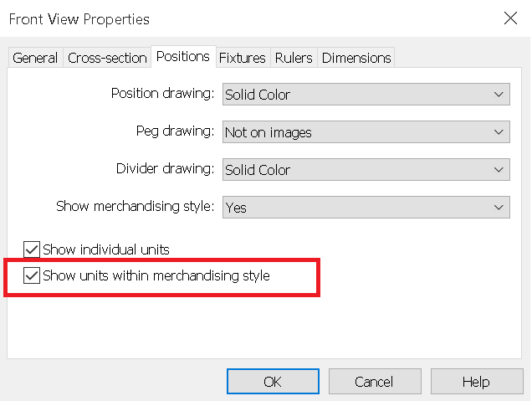Image resolution: width=532 pixels, height=401 pixels.
Task: Click the Position drawing Solid Color value
Action: pos(258,95)
